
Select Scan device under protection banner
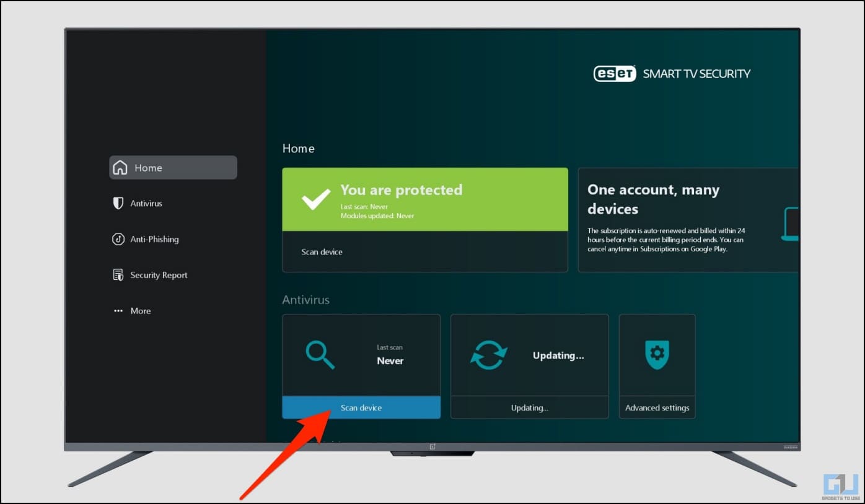[425, 252]
